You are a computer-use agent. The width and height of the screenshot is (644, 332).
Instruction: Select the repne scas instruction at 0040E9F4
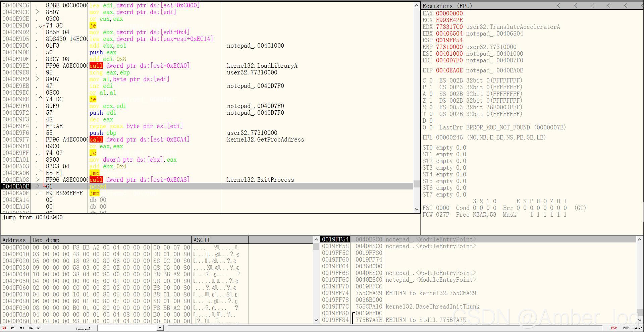click(207, 126)
